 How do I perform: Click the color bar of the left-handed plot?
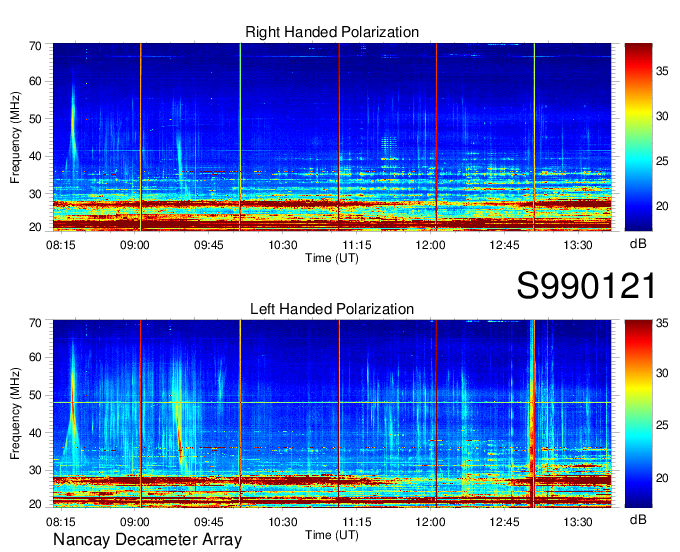638,414
